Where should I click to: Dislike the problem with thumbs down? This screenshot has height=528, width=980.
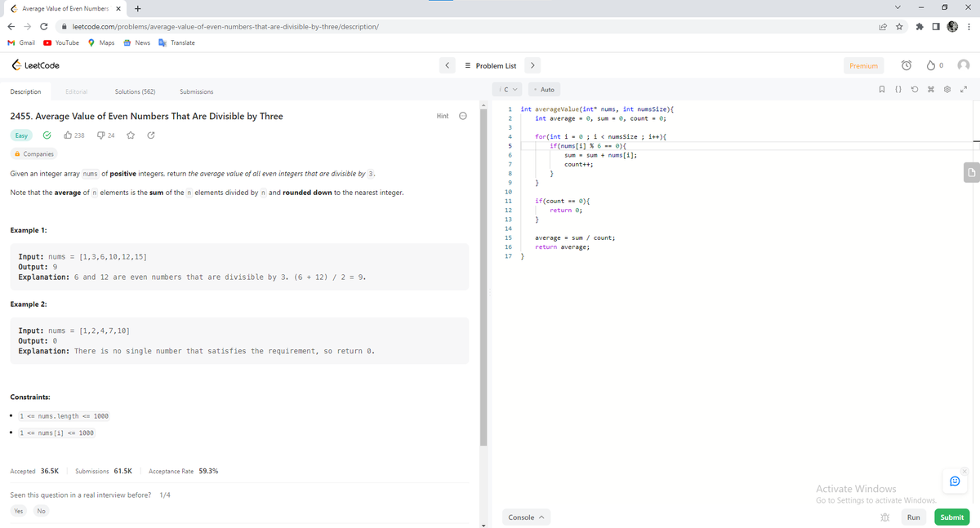point(105,135)
